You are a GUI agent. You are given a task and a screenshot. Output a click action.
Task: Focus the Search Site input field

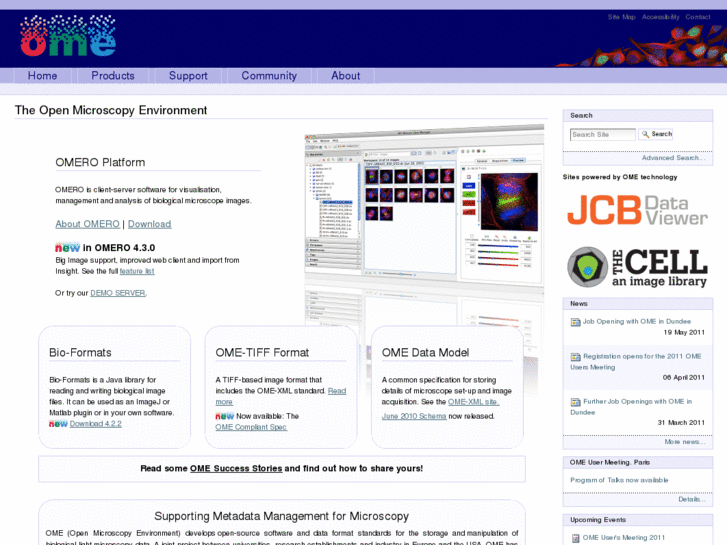pyautogui.click(x=602, y=135)
